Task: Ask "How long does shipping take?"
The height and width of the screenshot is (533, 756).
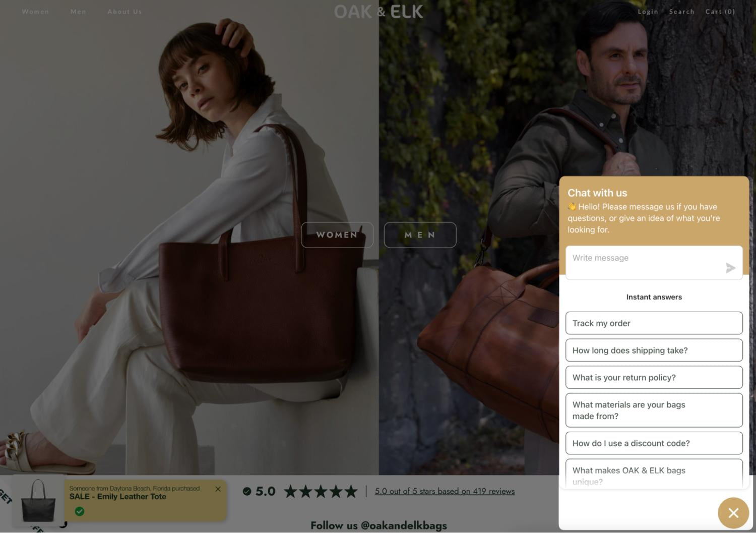Action: pos(654,350)
